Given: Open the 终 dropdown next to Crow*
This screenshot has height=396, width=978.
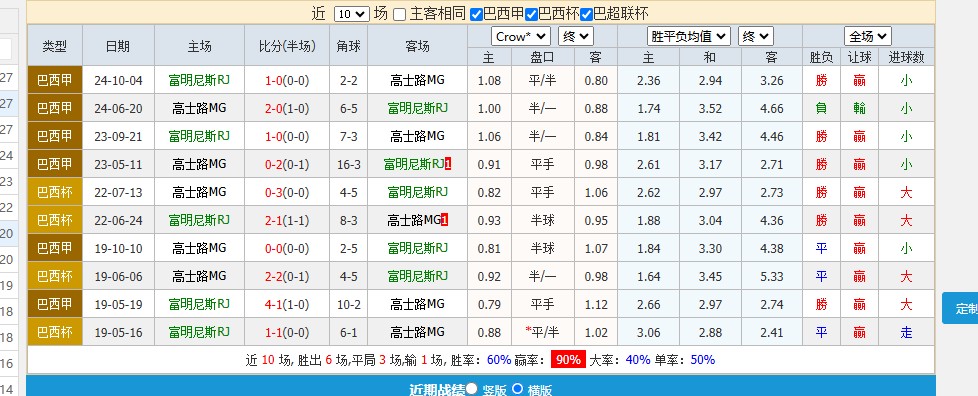Looking at the screenshot, I should pyautogui.click(x=576, y=36).
